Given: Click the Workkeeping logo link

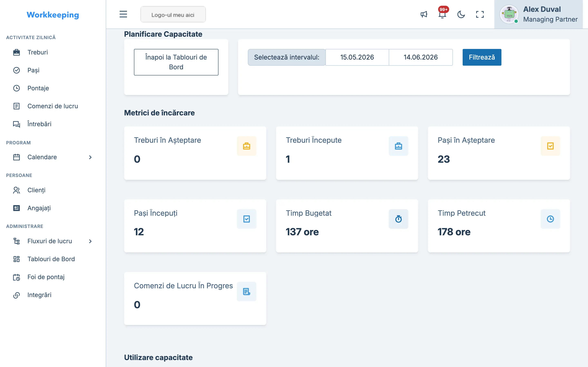Looking at the screenshot, I should 53,15.
